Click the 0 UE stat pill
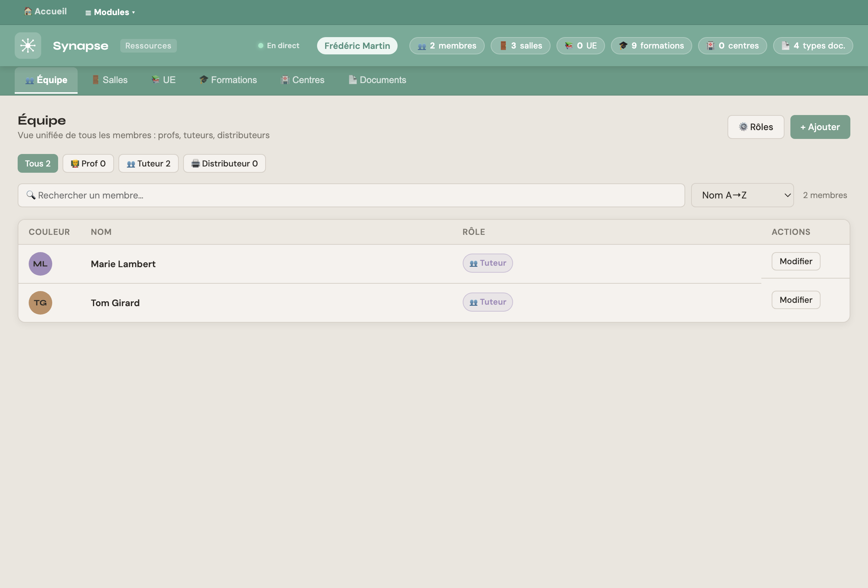 coord(580,46)
